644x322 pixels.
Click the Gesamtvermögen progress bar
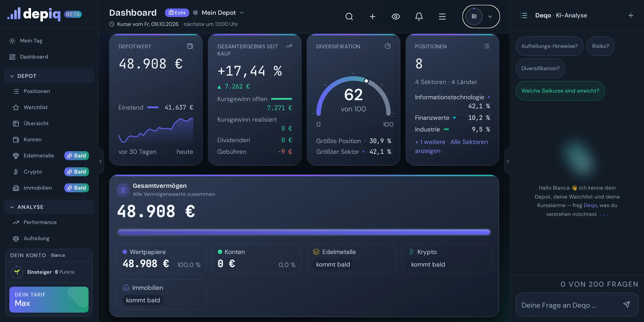pyautogui.click(x=304, y=232)
